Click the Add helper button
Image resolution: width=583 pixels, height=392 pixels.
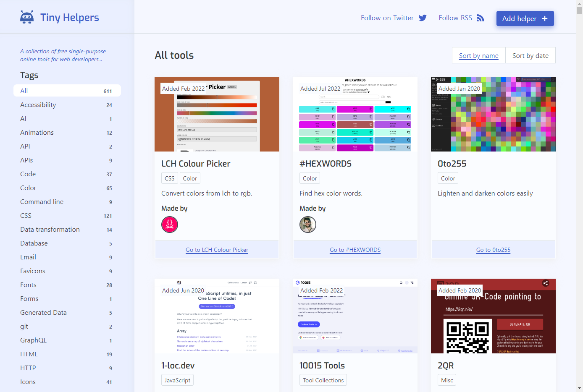pos(525,18)
